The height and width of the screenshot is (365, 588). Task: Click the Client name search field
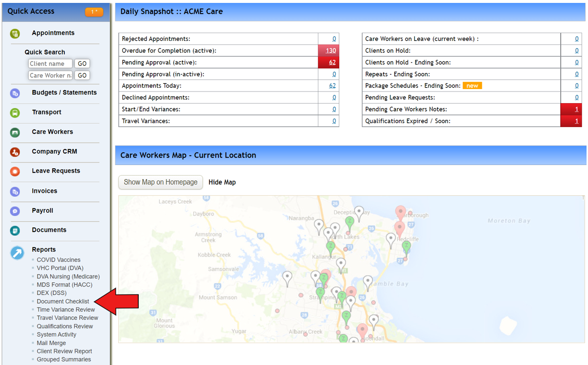pyautogui.click(x=50, y=63)
